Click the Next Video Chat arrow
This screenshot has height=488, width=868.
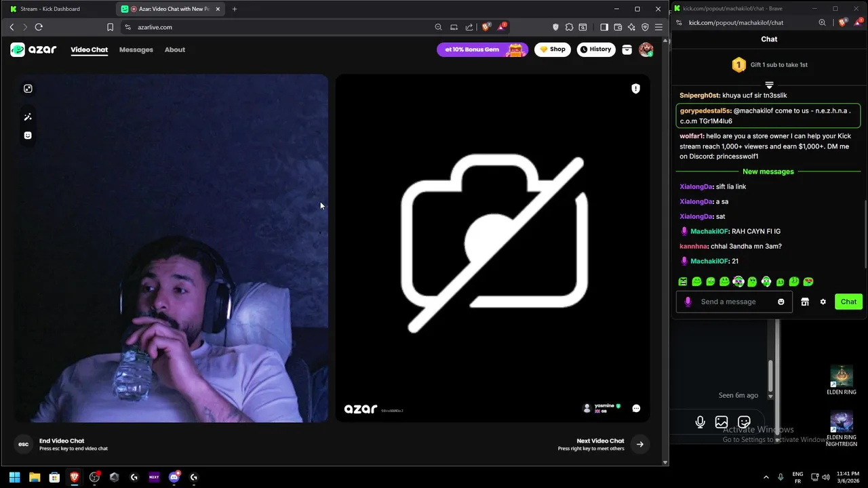[x=639, y=444]
